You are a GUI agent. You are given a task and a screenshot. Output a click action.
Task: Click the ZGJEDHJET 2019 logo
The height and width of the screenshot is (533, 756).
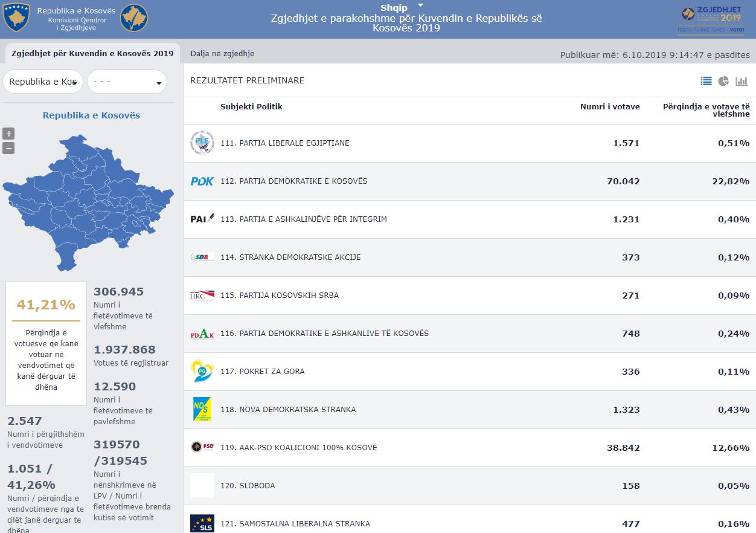click(711, 19)
